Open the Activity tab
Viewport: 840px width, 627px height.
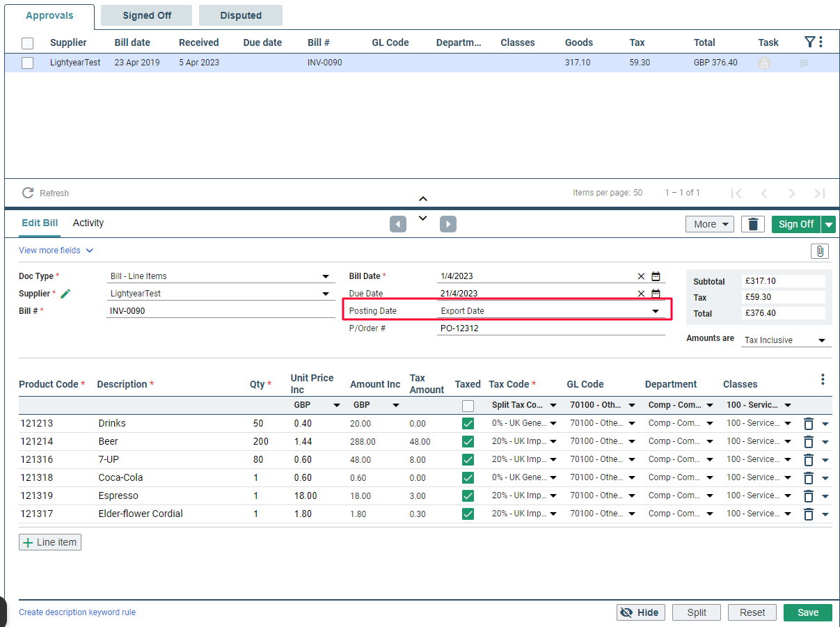tap(88, 223)
